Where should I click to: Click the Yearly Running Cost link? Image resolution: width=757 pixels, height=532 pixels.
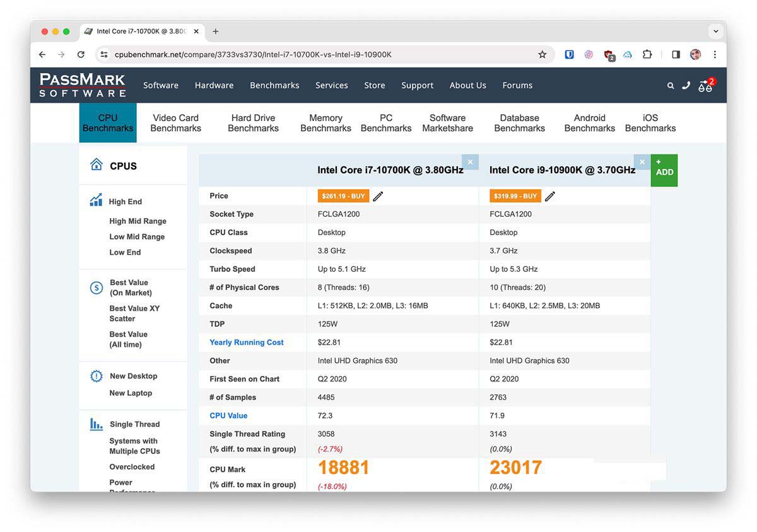247,342
